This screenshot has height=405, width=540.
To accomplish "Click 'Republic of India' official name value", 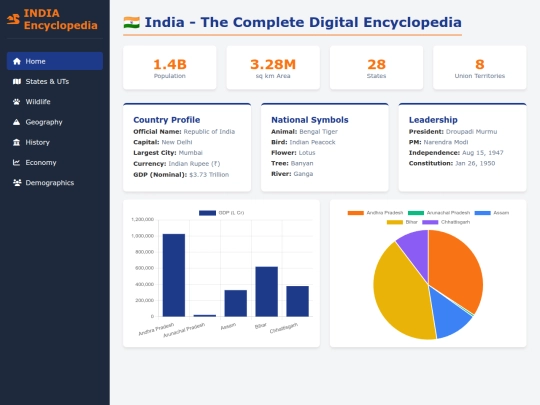I will [209, 132].
